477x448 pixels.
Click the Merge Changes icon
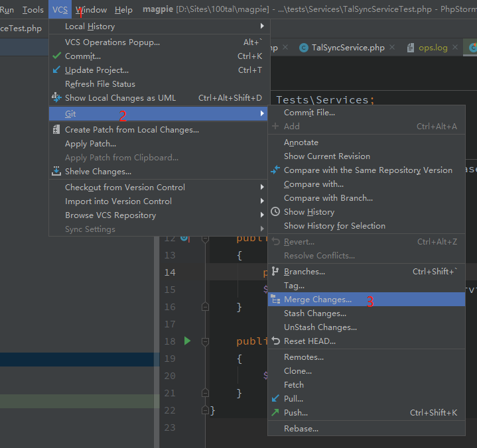275,300
